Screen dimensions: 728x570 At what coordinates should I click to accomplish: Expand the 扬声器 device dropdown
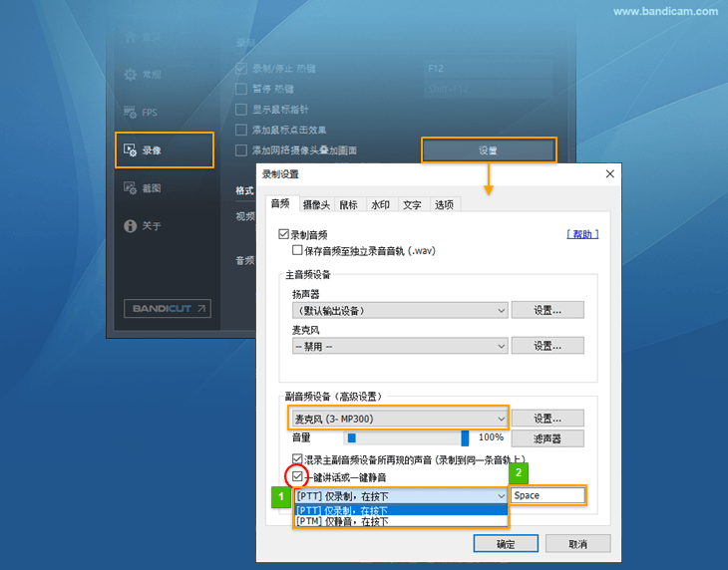tap(400, 310)
